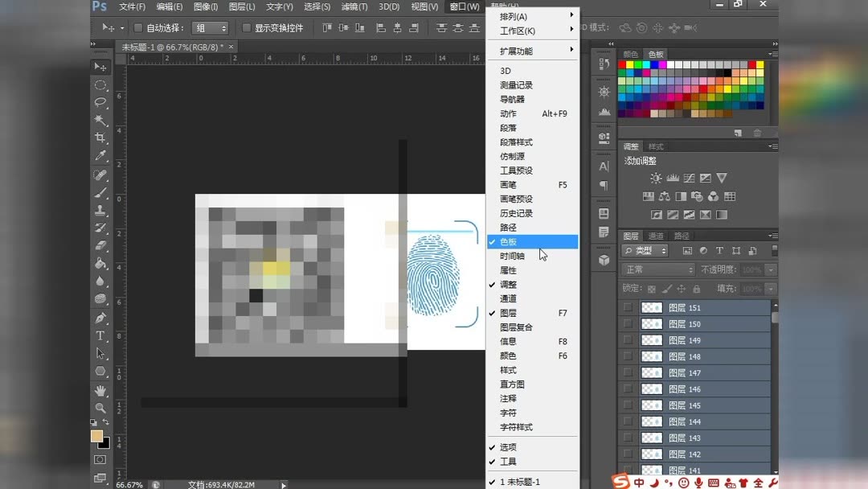Toggle visibility of layer 图层 151
Viewport: 868px width, 489px height.
[x=627, y=307]
